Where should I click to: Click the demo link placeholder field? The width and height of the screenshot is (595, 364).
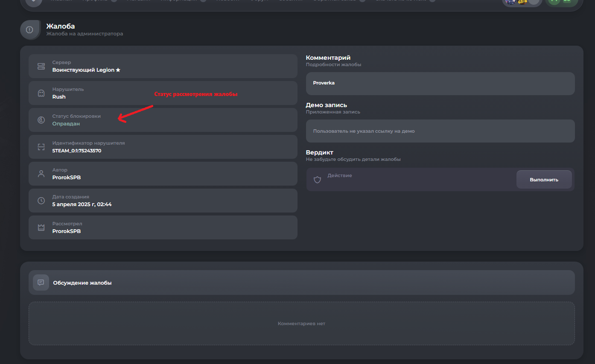pyautogui.click(x=440, y=131)
